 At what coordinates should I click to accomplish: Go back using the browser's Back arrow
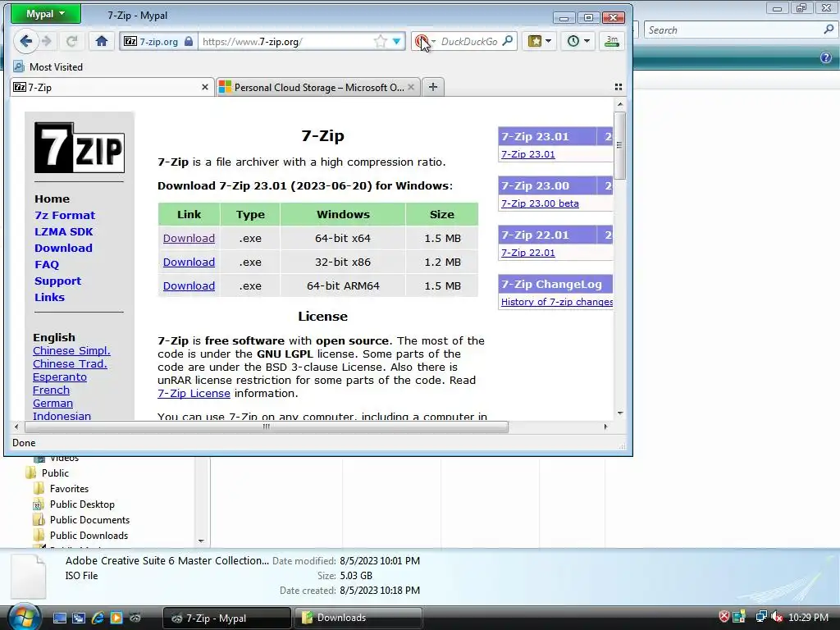click(25, 41)
